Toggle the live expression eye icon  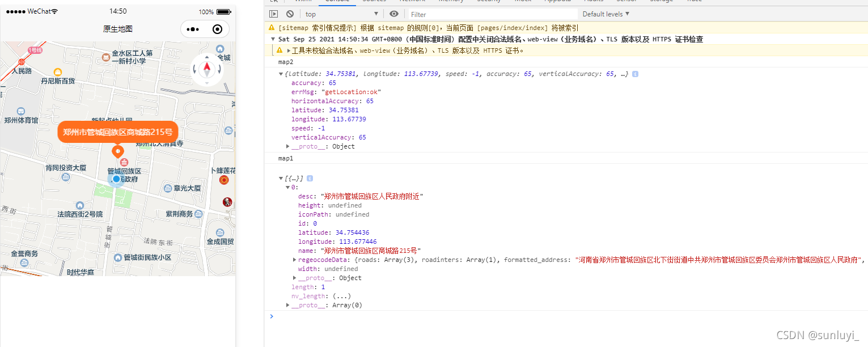point(394,14)
